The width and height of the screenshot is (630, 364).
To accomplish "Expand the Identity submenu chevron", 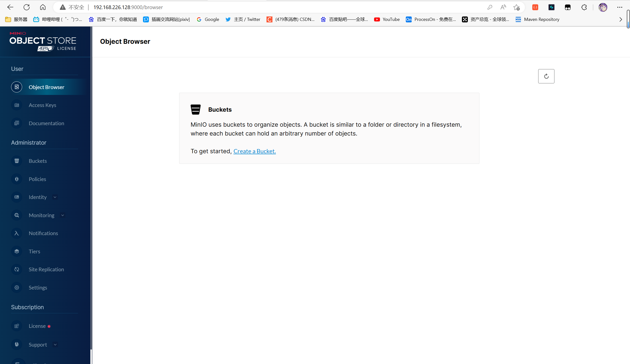I will point(55,197).
